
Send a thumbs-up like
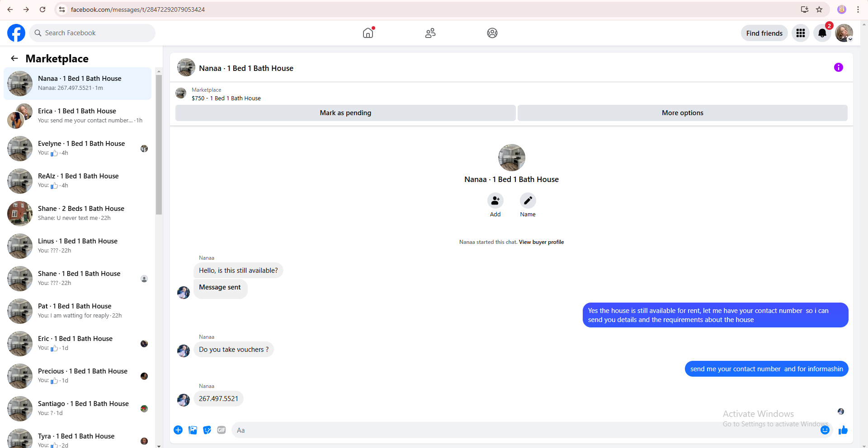[843, 430]
